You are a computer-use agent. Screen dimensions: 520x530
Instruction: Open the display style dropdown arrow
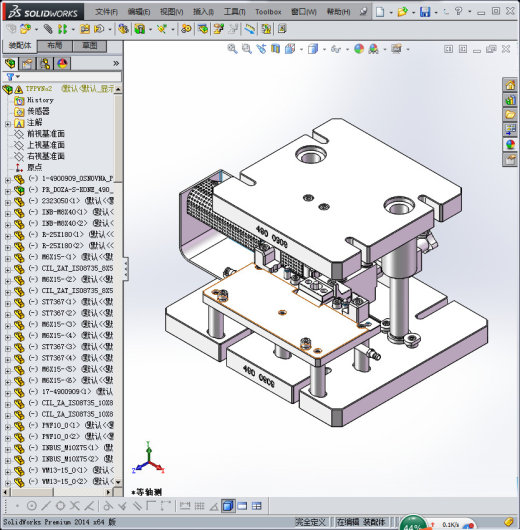click(x=324, y=49)
